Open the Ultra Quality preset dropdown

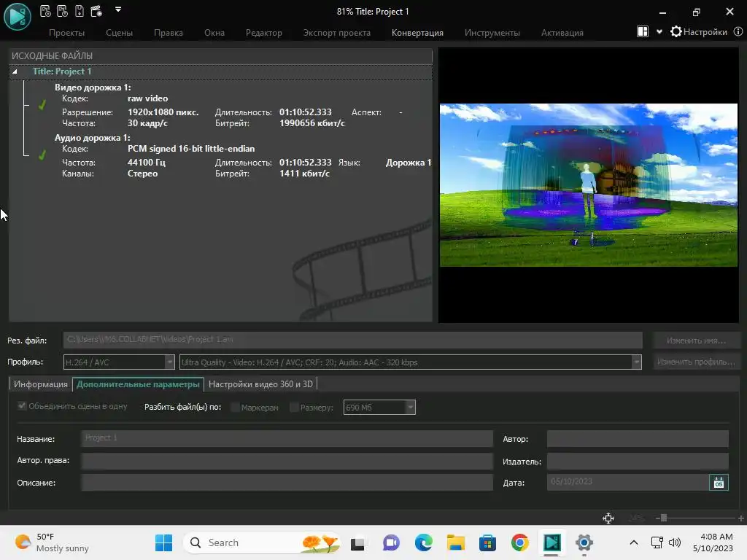coord(410,362)
